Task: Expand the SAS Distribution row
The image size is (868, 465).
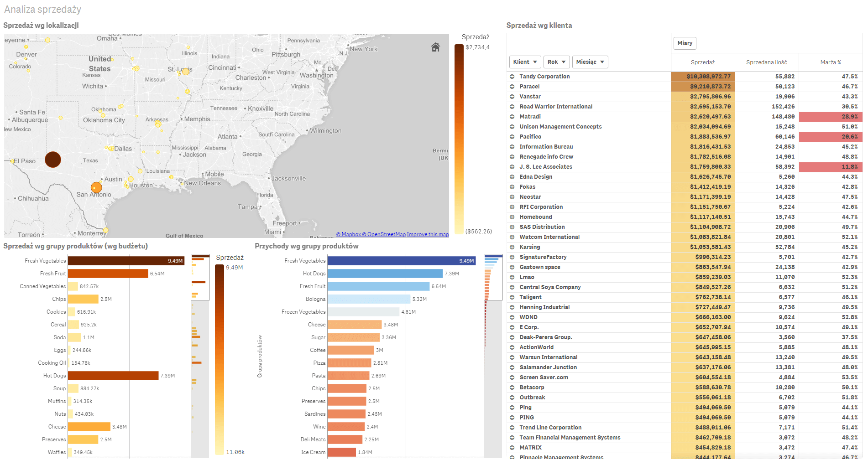Action: 512,227
